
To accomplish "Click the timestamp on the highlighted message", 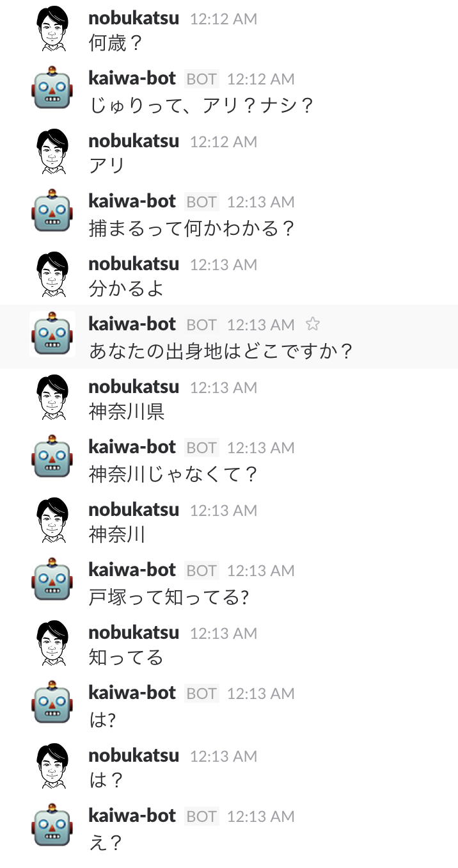I will coord(260,325).
